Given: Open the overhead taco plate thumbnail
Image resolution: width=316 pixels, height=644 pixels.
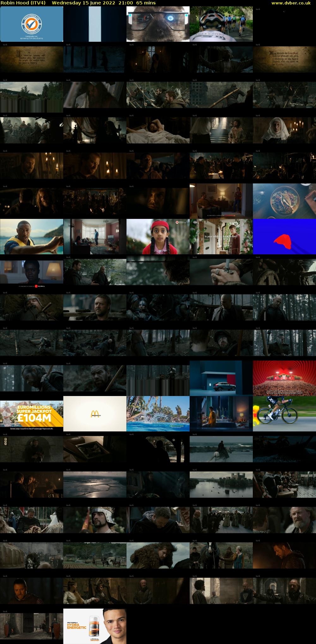Looking at the screenshot, I should click(284, 201).
